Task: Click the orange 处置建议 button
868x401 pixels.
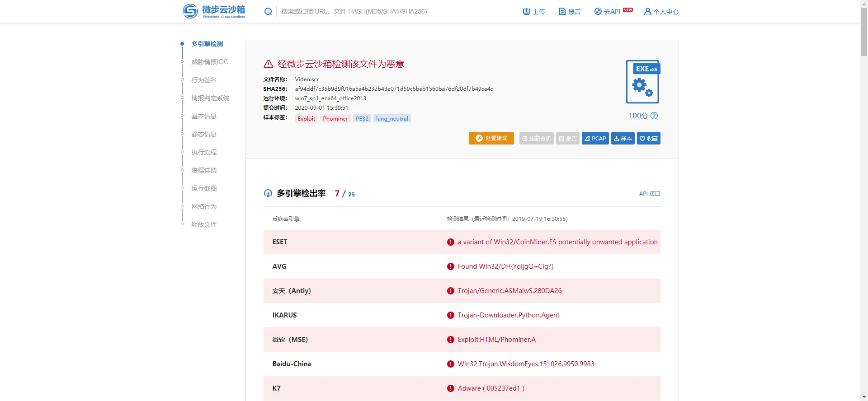Action: coord(491,139)
